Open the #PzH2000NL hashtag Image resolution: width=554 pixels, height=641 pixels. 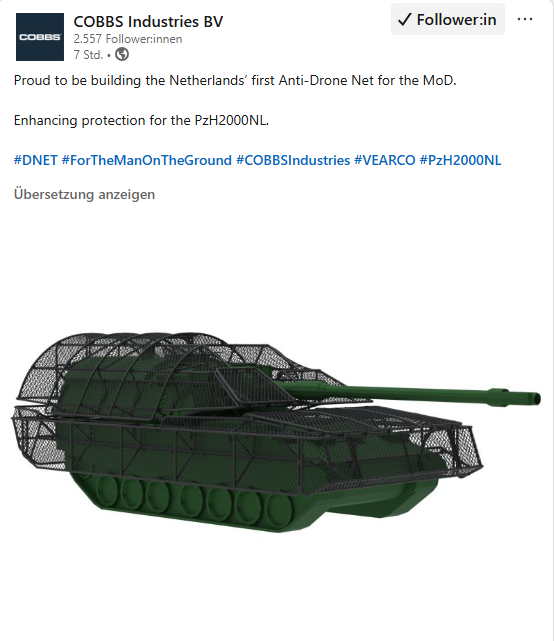tap(461, 160)
